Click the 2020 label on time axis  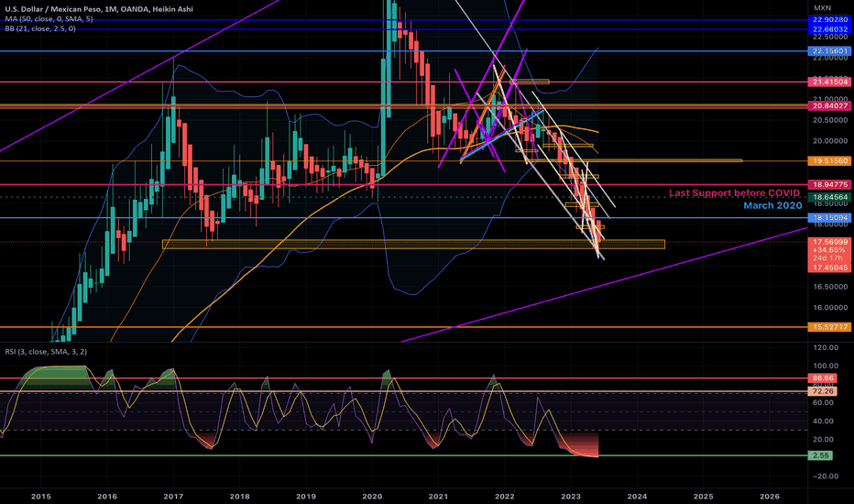[372, 497]
